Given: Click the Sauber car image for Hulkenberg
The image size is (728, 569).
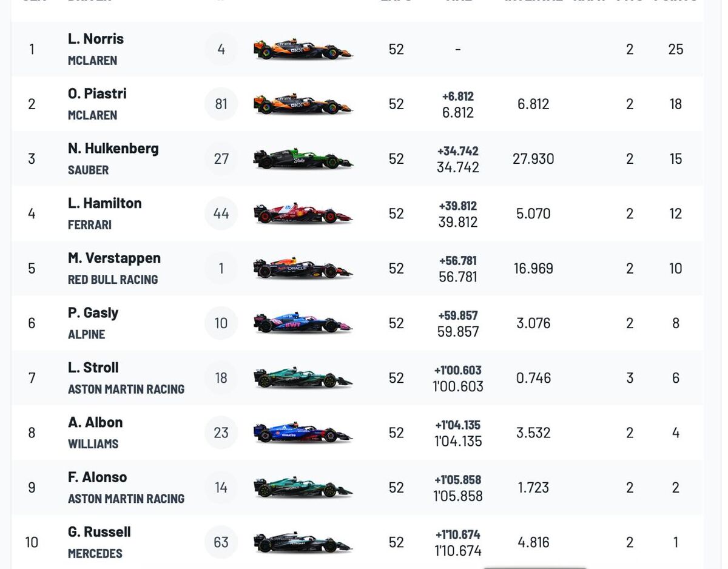Looking at the screenshot, I should [x=303, y=159].
